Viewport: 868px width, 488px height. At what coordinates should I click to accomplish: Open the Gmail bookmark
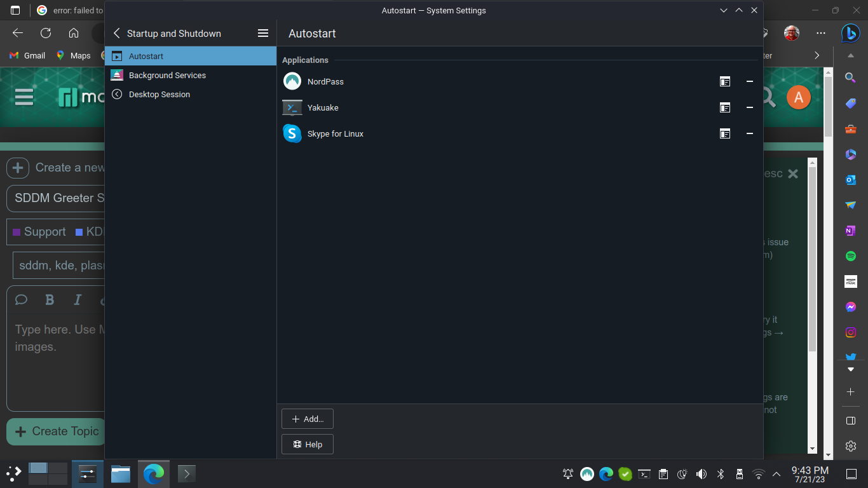click(27, 55)
